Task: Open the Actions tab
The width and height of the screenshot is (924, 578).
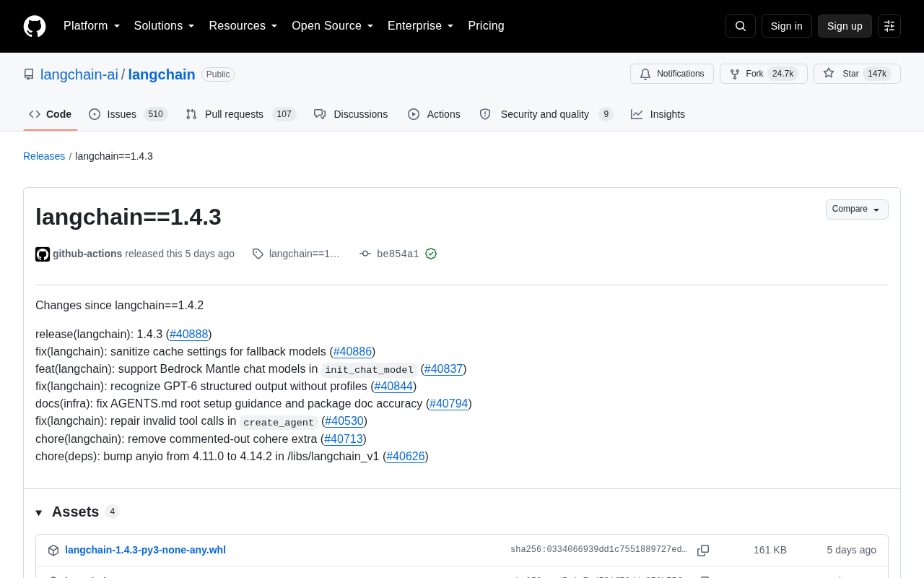Action: (x=434, y=114)
